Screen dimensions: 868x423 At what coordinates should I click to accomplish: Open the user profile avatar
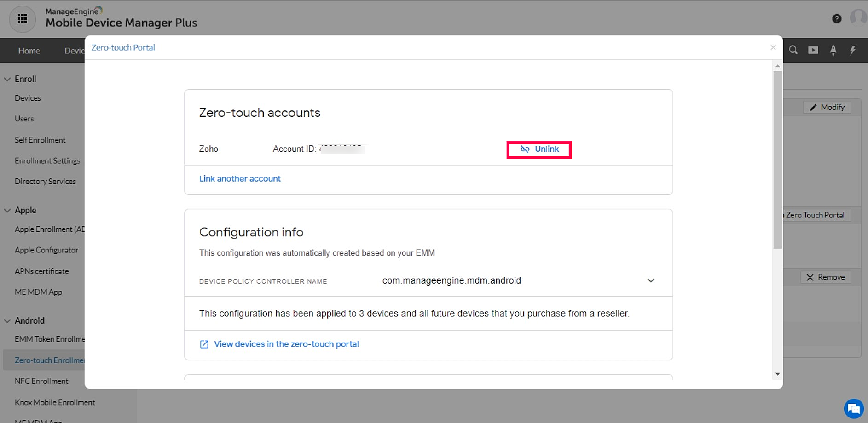[858, 17]
